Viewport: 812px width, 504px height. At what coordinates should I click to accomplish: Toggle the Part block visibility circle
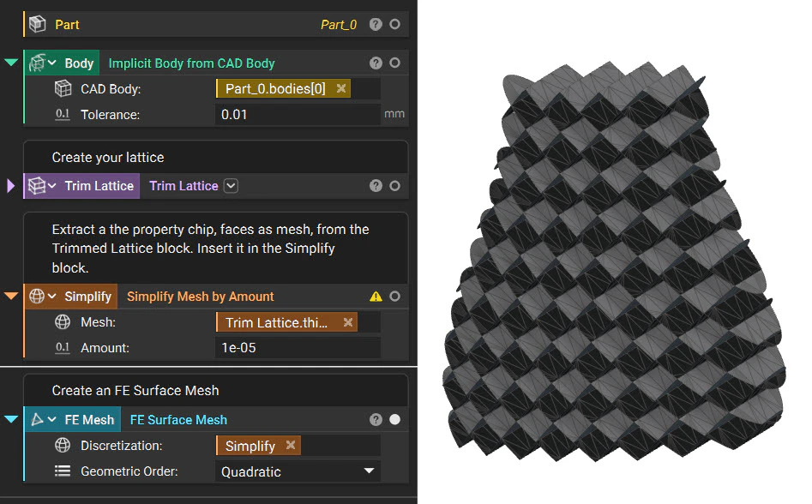coord(394,24)
